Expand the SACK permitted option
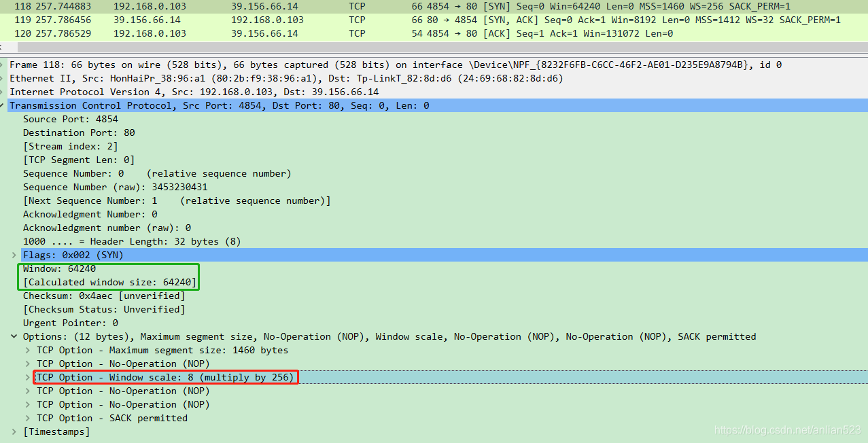 [28, 418]
